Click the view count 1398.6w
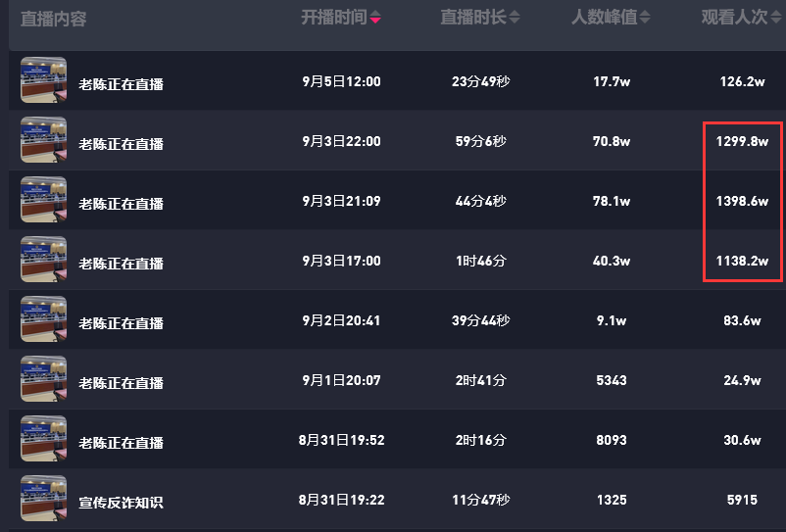 pos(743,201)
